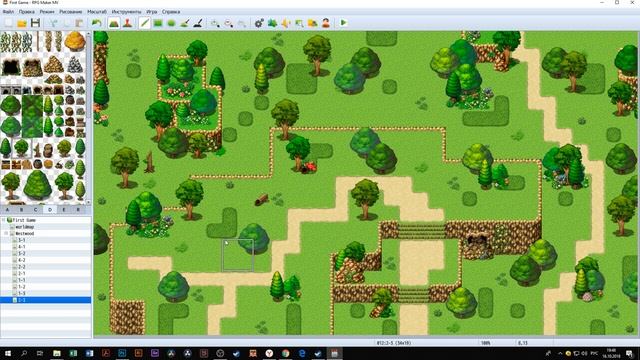Select the Ellipse drawing tool
The width and height of the screenshot is (640, 360).
pos(171,23)
